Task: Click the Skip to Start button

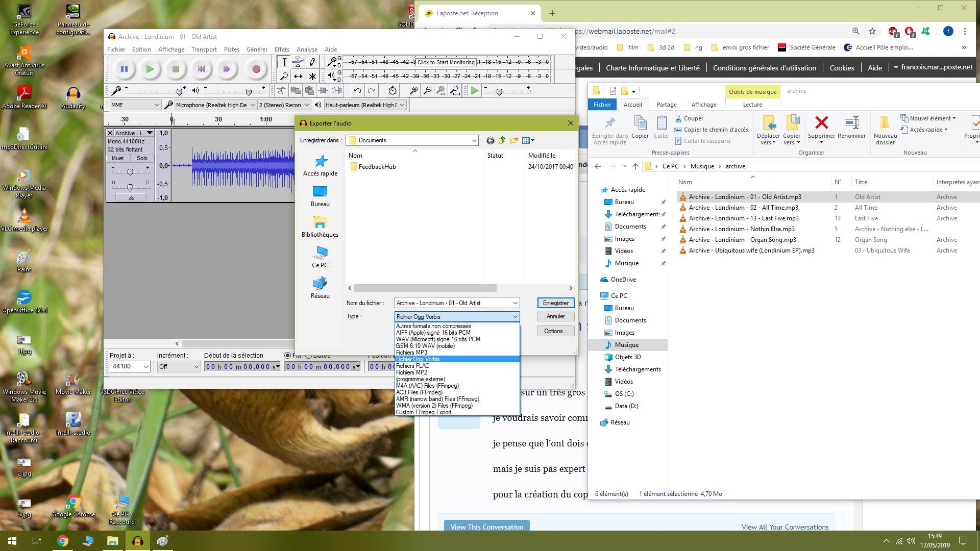Action: click(x=201, y=69)
